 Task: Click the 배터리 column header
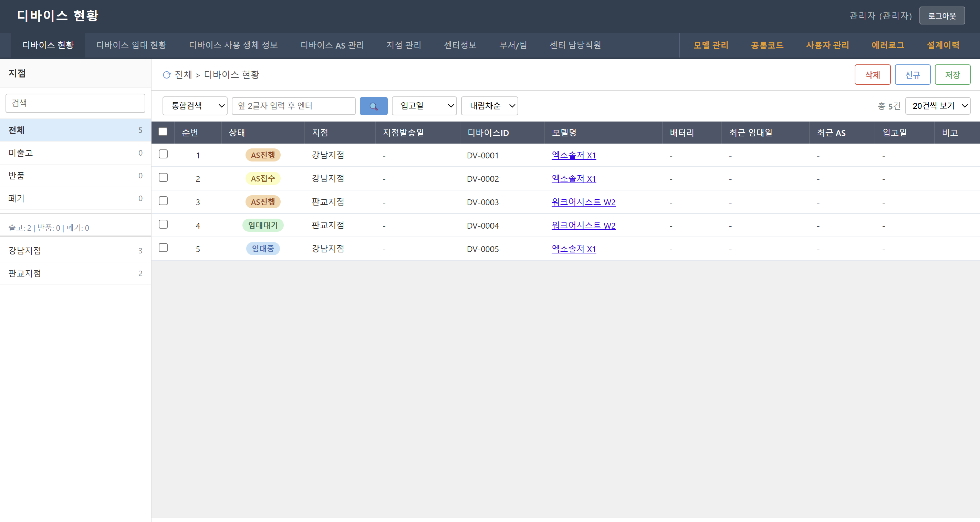692,133
